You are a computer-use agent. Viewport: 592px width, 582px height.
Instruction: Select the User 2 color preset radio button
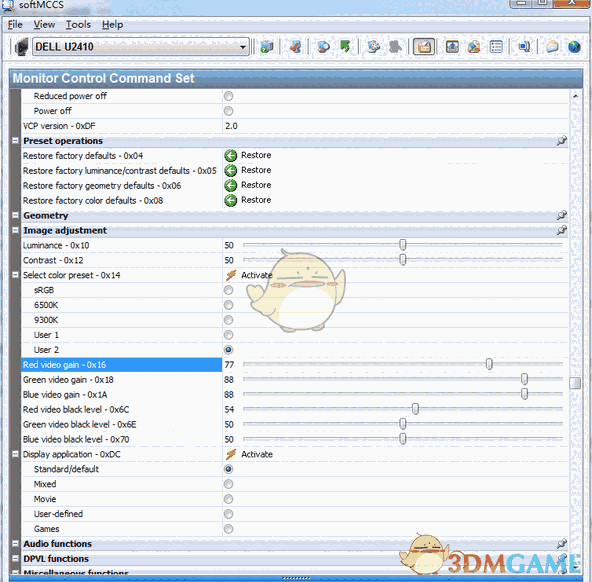(228, 350)
